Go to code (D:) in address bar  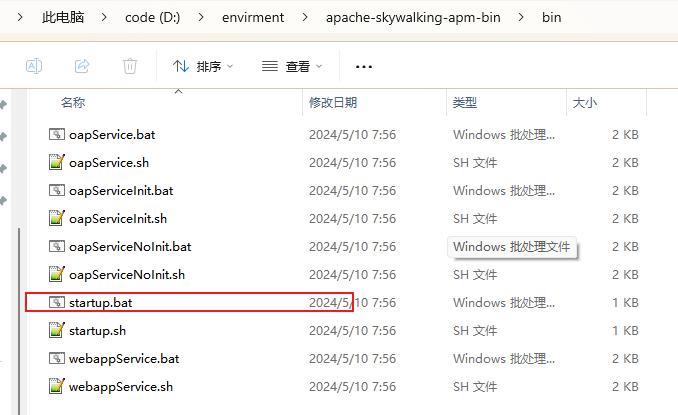click(153, 17)
